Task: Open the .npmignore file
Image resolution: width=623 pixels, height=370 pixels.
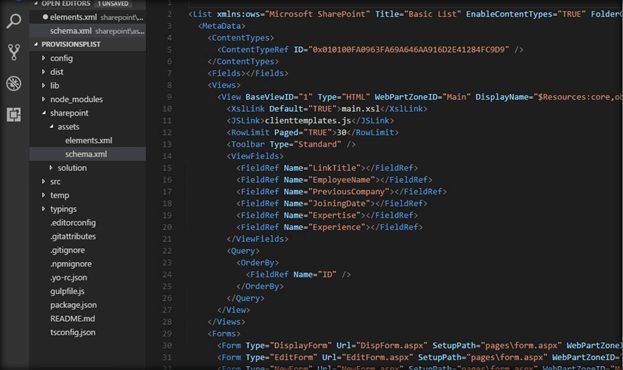Action: click(71, 264)
